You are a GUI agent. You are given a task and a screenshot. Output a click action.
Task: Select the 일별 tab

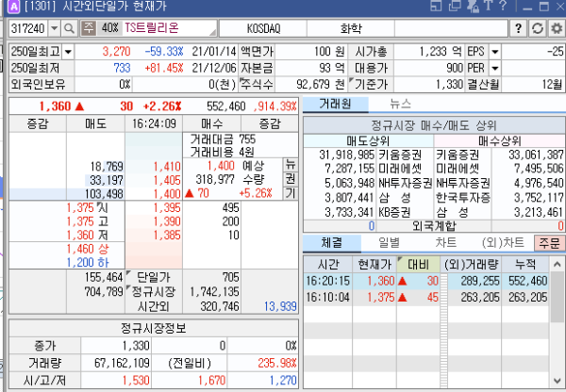(389, 243)
